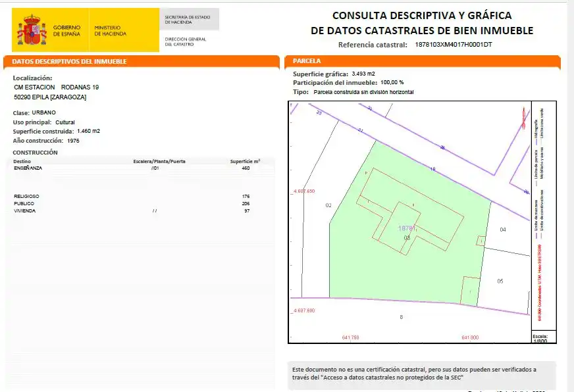Click the PARCELA section header

307,61
